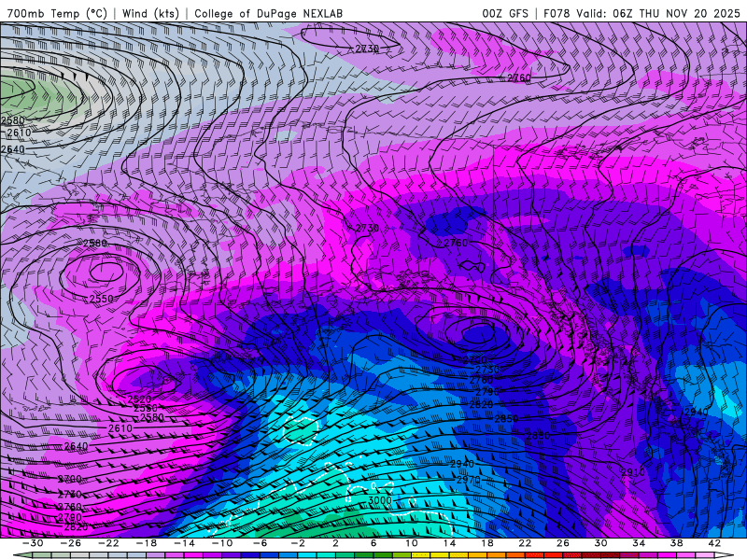This screenshot has width=747, height=560.
Task: Click the 2880 contour label
Action: (538, 435)
